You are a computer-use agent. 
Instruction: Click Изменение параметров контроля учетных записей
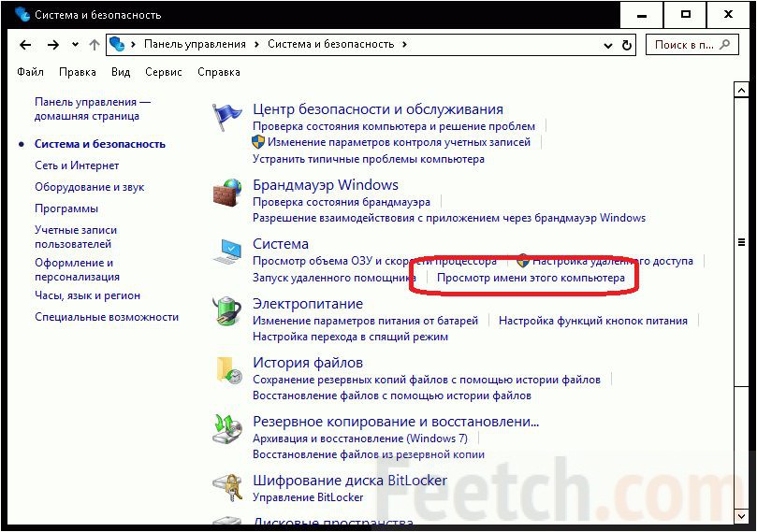pos(400,142)
